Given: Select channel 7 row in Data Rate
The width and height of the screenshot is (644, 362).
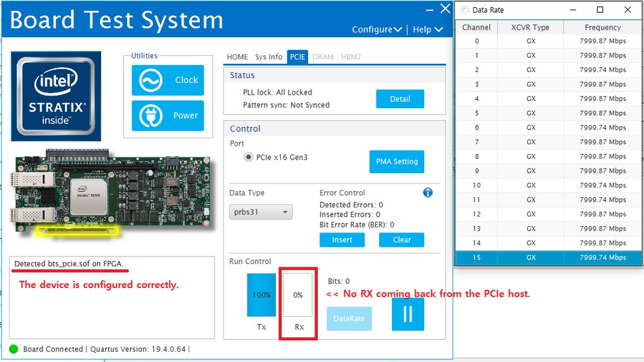Looking at the screenshot, I should pyautogui.click(x=549, y=142).
